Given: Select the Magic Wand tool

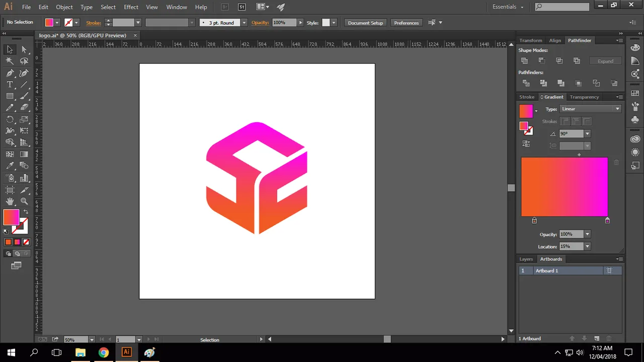Looking at the screenshot, I should tap(10, 61).
